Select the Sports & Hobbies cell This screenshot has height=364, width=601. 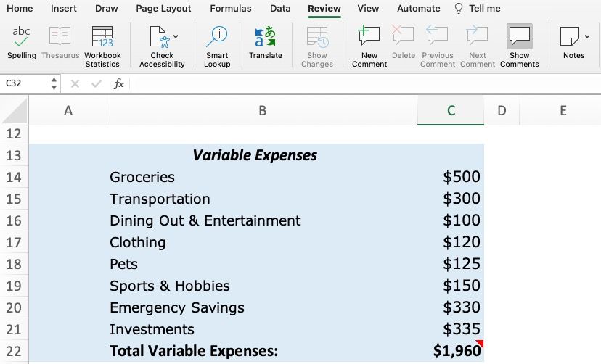[262, 286]
